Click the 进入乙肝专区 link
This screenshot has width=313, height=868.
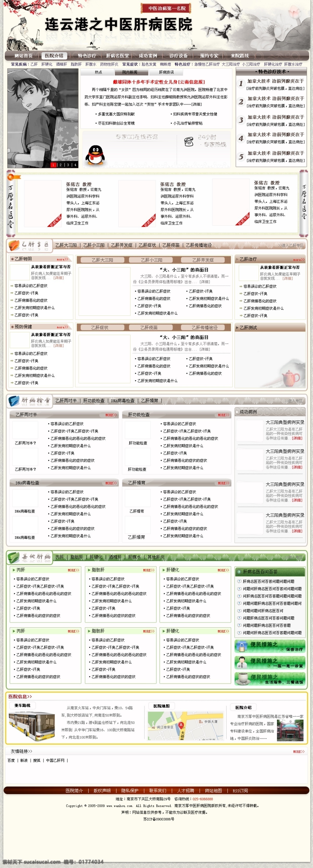(291, 245)
